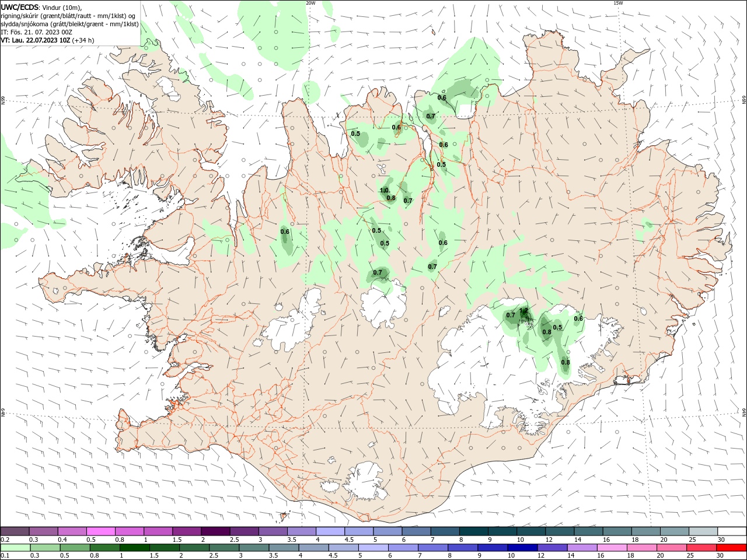This screenshot has height=560, width=747.
Task: Click the light grey 25–30 snow swatch
Action: 703,531
